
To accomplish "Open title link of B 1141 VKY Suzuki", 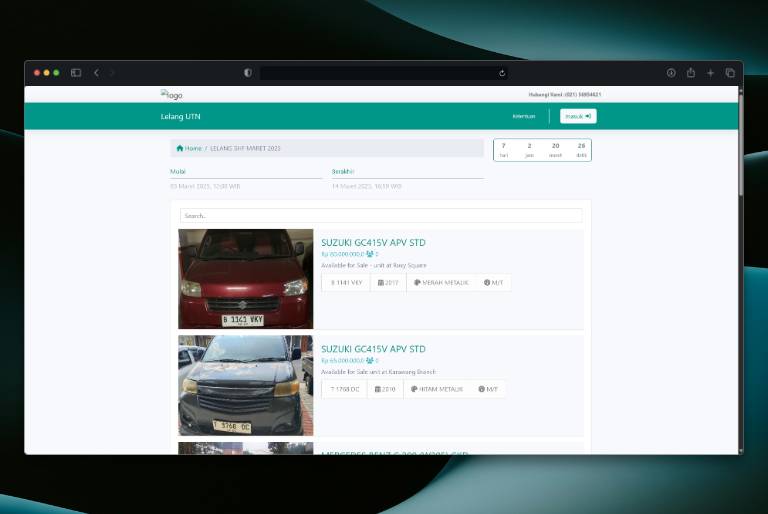I will [373, 243].
